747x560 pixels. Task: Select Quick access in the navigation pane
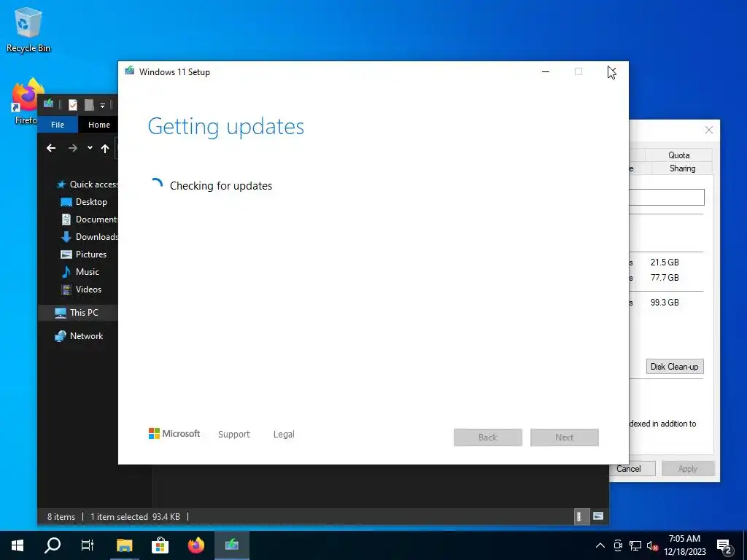[88, 184]
